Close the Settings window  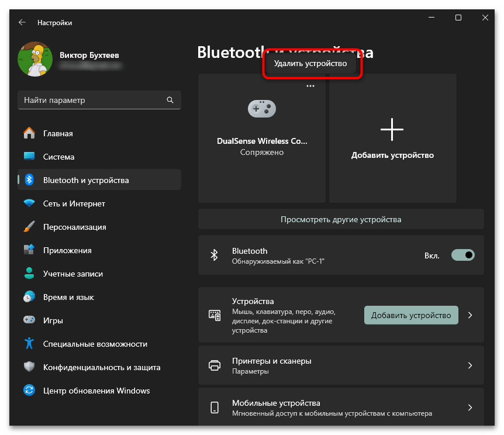[485, 18]
